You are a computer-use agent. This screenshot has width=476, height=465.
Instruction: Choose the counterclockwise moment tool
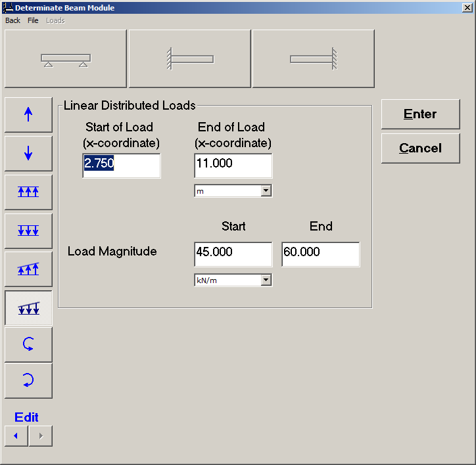28,344
